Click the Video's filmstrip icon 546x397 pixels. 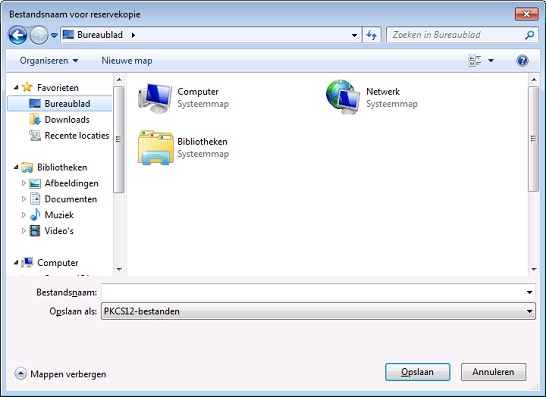(x=35, y=231)
